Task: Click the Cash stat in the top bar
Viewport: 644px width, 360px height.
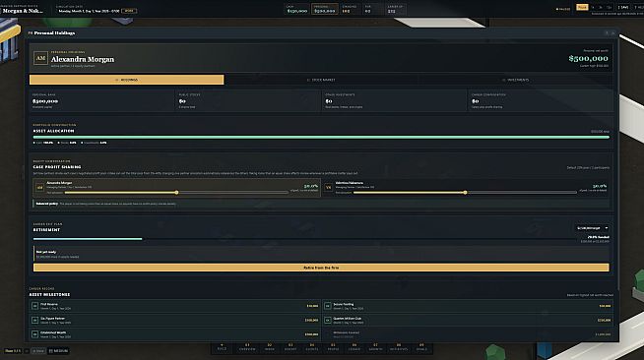Action: point(296,9)
